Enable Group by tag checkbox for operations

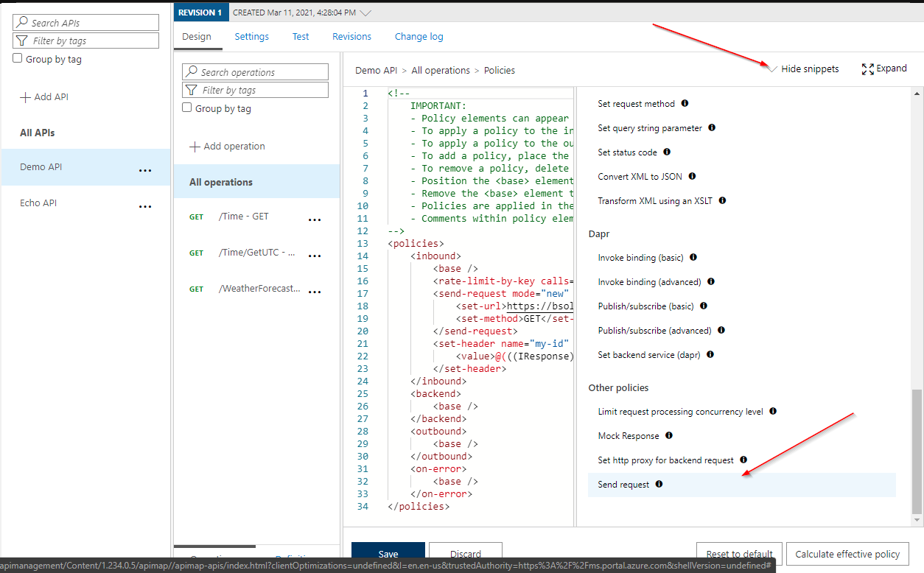pyautogui.click(x=187, y=108)
